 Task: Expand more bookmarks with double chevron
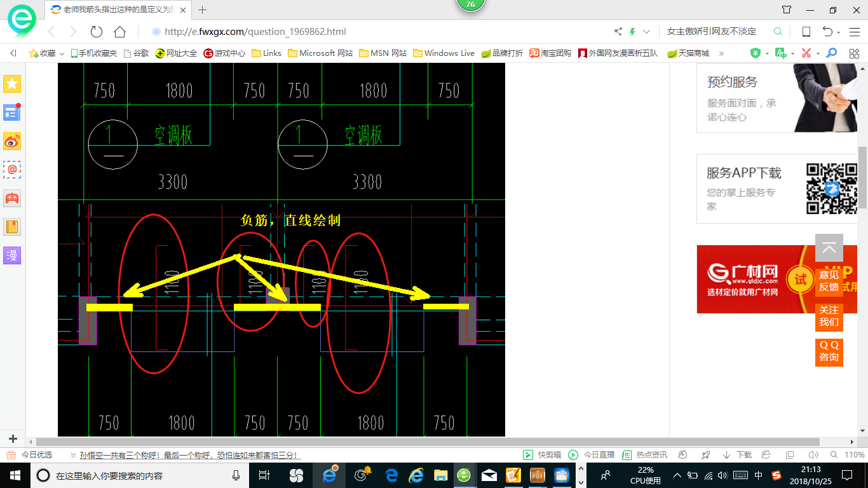[x=721, y=53]
